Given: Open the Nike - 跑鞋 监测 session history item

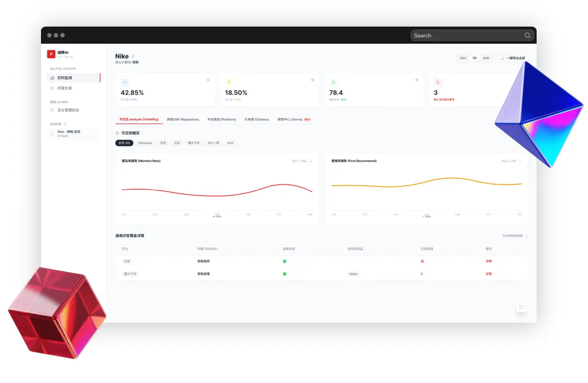Looking at the screenshot, I should pyautogui.click(x=73, y=133).
